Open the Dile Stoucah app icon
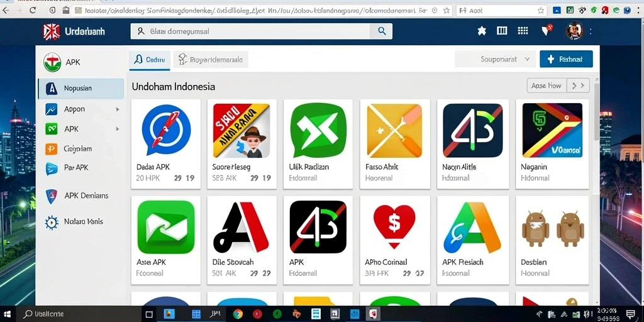644x322 pixels. 241,227
